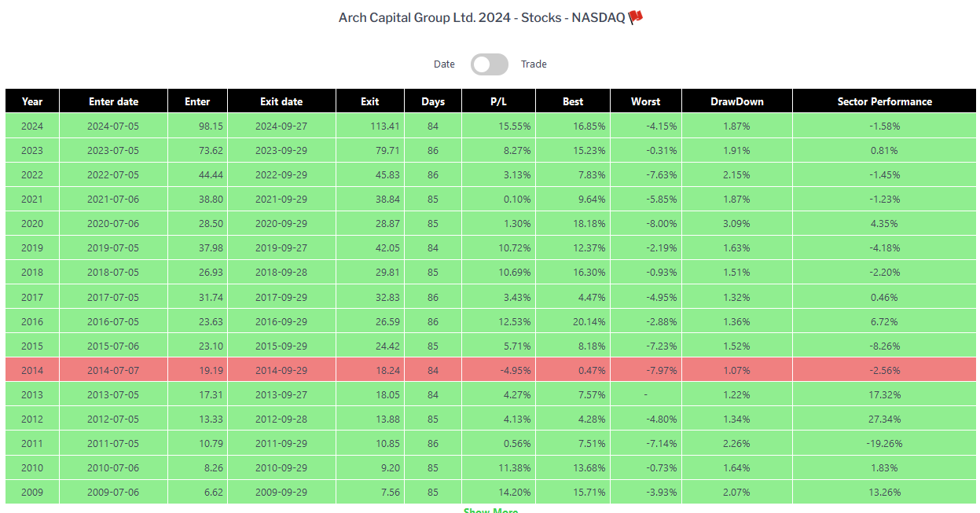Click the 2024 year cell

coord(32,126)
